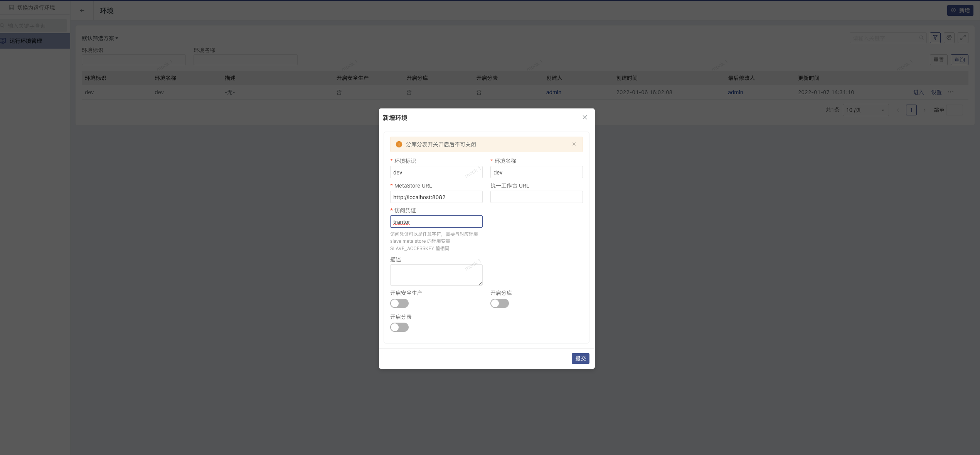Click the 创建人 column header

554,78
